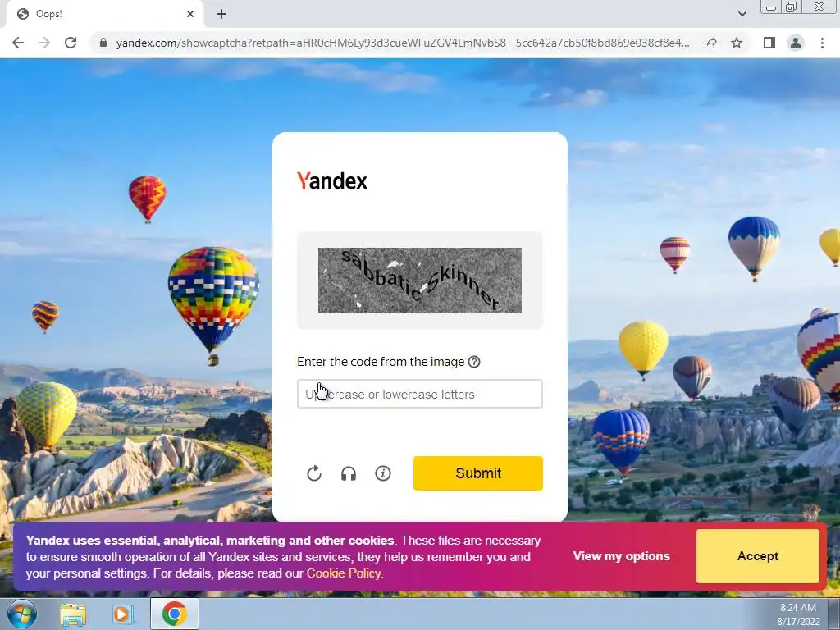Reload the page in the browser toolbar
Screen dimensions: 840x630
click(71, 43)
